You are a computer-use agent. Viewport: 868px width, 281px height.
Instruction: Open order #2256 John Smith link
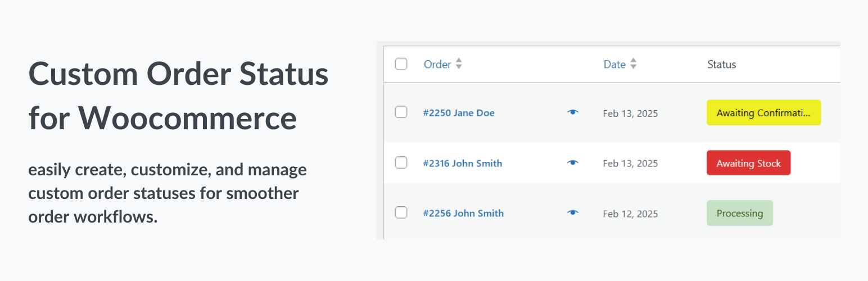463,214
